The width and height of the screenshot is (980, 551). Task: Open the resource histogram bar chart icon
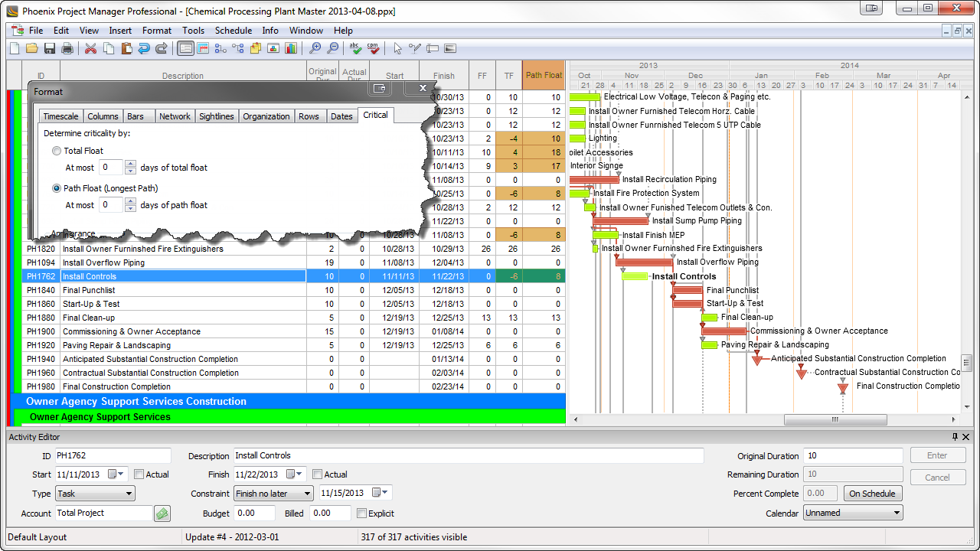pyautogui.click(x=291, y=48)
